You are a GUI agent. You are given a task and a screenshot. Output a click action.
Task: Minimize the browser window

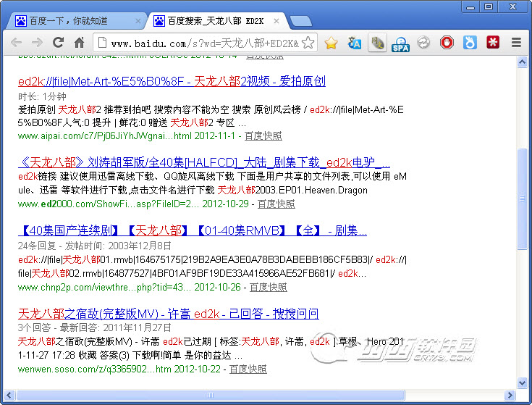(470, 7)
